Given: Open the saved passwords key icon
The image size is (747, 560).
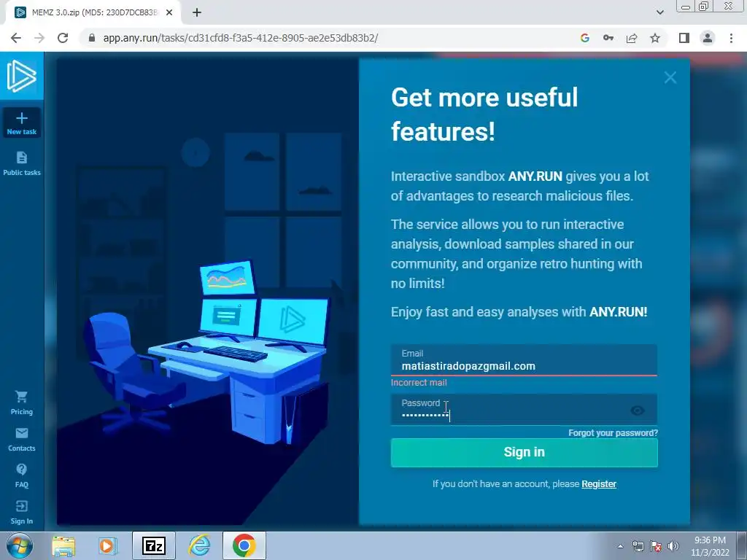Looking at the screenshot, I should coord(608,38).
